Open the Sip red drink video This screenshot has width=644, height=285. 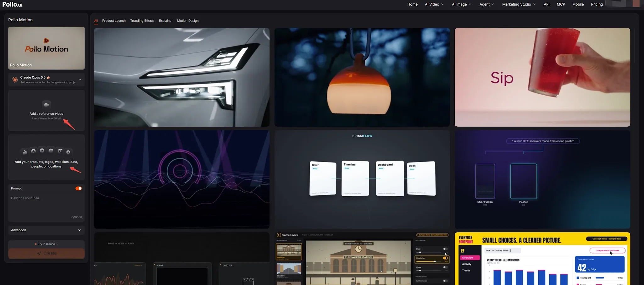pyautogui.click(x=542, y=77)
